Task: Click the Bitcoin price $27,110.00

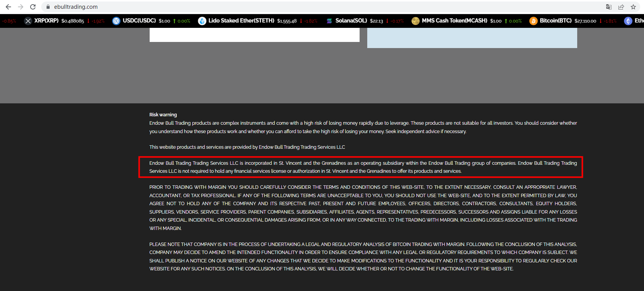Action: (585, 21)
